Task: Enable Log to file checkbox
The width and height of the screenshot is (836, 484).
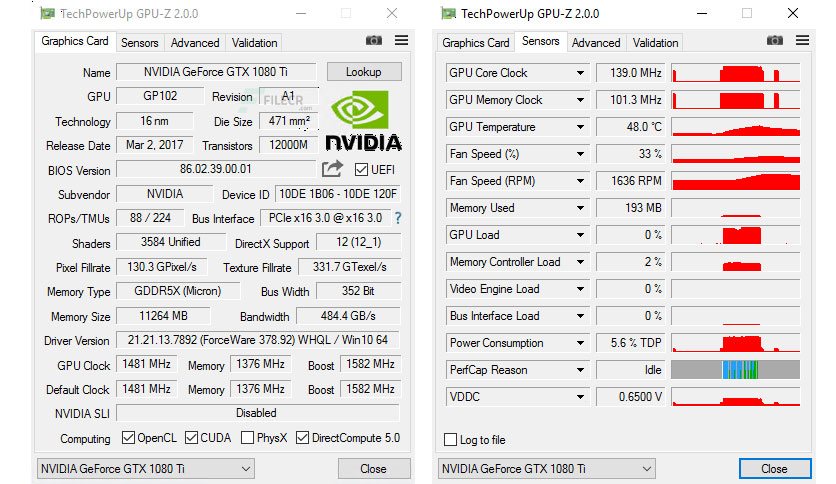Action: (451, 440)
